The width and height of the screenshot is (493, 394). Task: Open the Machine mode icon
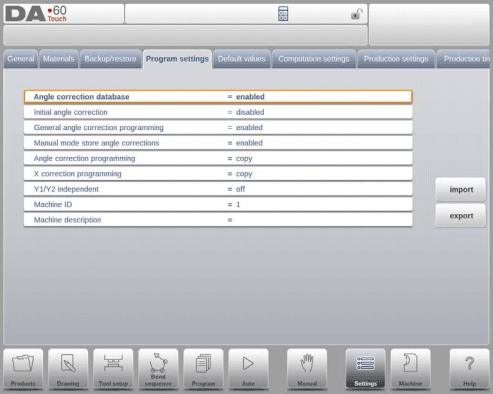[411, 369]
